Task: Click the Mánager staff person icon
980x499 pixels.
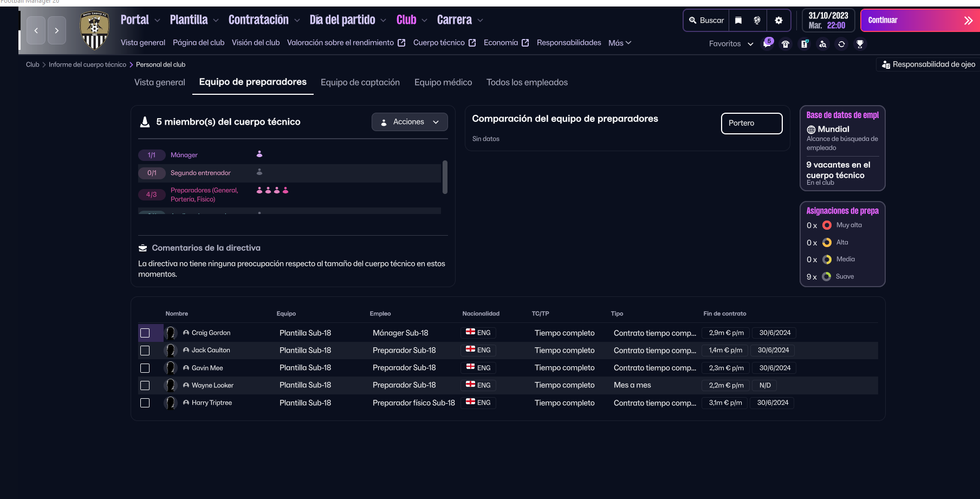Action: [x=259, y=154]
